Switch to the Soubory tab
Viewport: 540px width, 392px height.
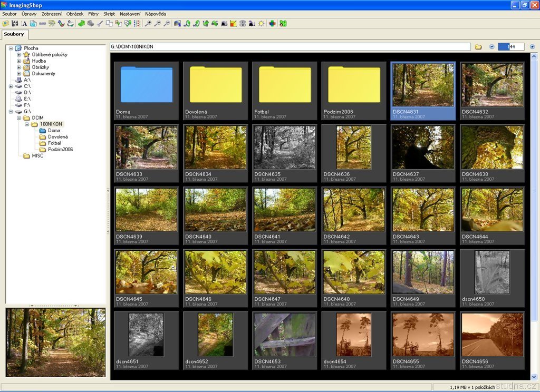click(14, 34)
